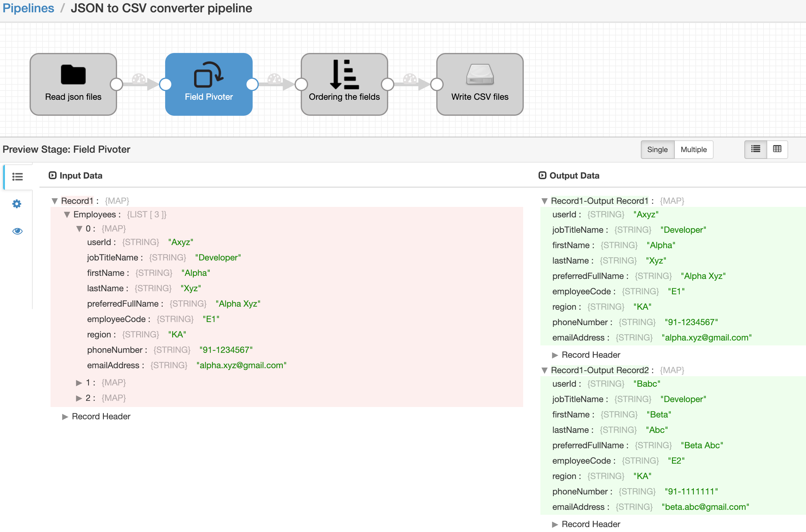
Task: Expand the employee 1 map node
Action: click(79, 383)
